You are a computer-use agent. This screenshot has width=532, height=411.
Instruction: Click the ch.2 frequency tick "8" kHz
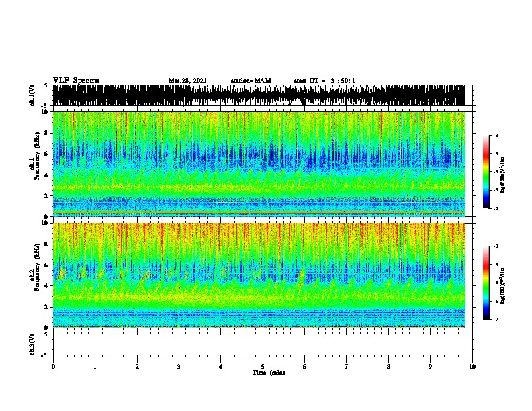coord(48,244)
